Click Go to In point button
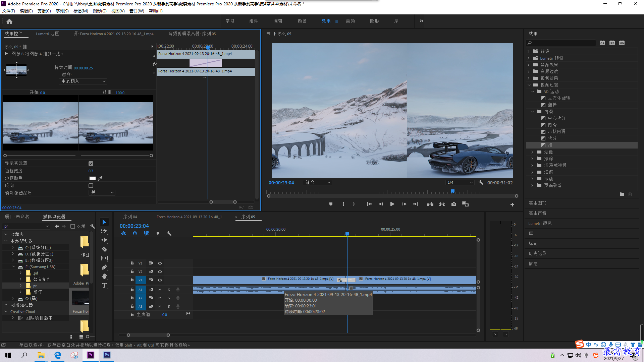644x362 pixels. click(369, 204)
